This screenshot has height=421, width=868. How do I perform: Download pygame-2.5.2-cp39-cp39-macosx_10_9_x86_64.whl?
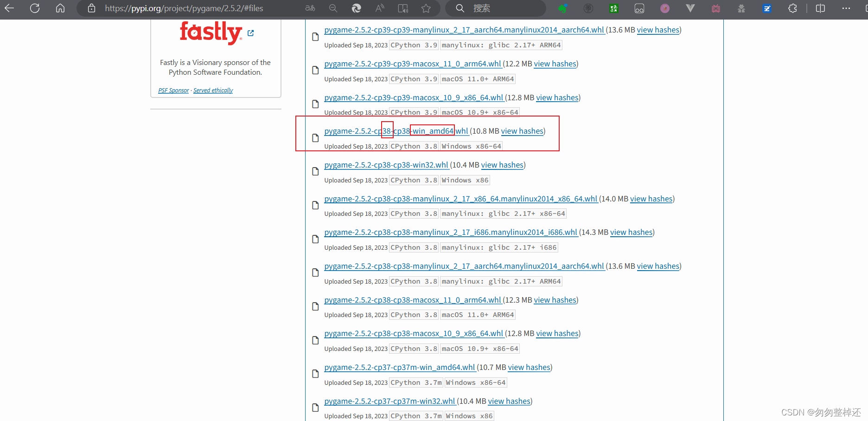pos(414,97)
